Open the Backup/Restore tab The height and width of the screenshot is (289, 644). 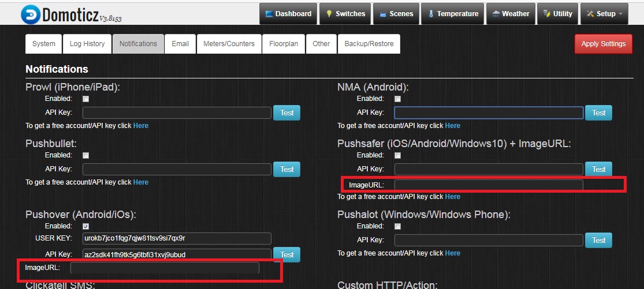[369, 44]
